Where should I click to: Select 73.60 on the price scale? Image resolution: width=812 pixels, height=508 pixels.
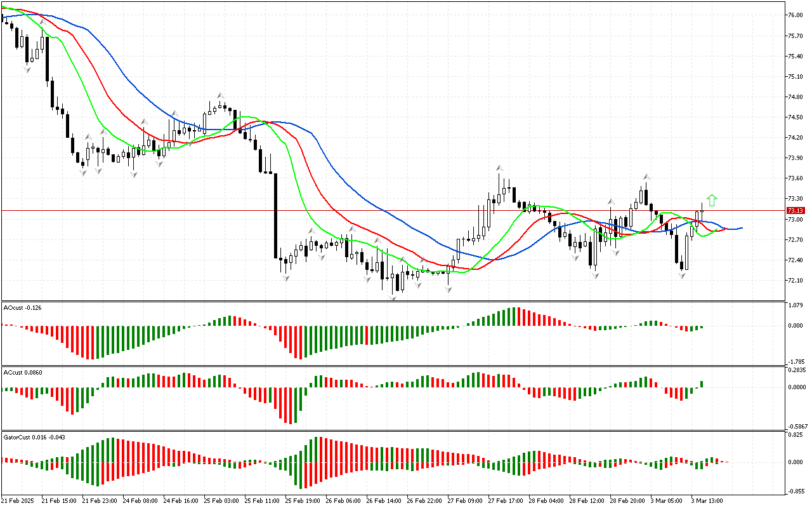click(x=795, y=178)
